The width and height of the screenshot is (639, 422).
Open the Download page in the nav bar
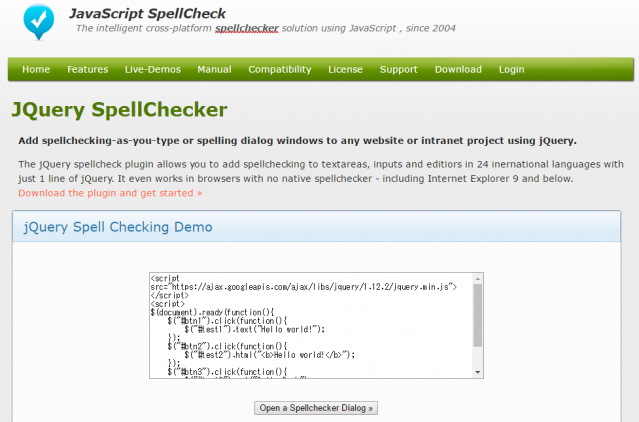pyautogui.click(x=458, y=70)
